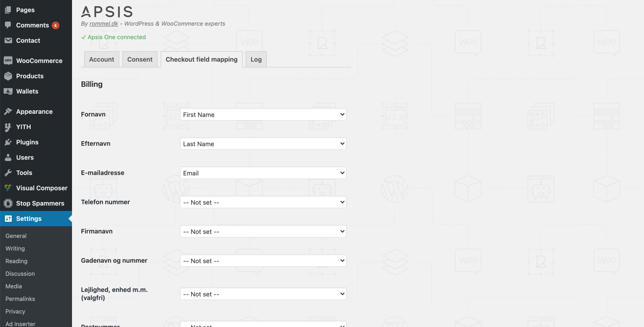The height and width of the screenshot is (327, 644).
Task: Open the Efternavn Last Name dropdown
Action: click(x=263, y=144)
